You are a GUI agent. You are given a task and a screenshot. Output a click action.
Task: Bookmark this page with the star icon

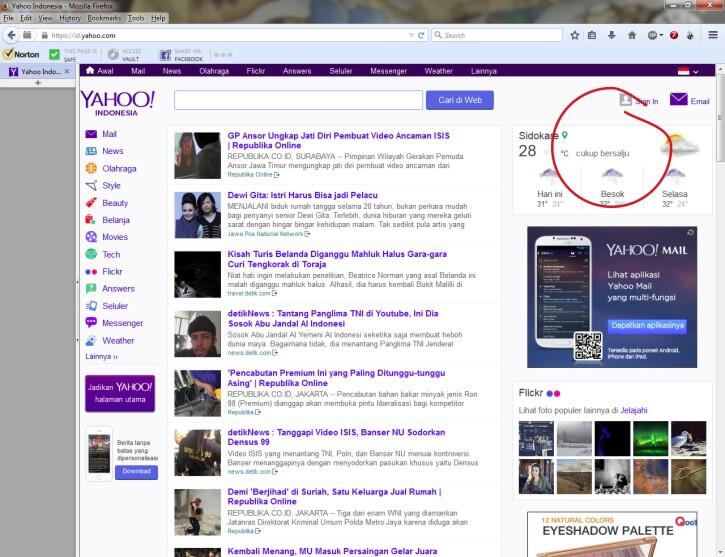[x=575, y=35]
